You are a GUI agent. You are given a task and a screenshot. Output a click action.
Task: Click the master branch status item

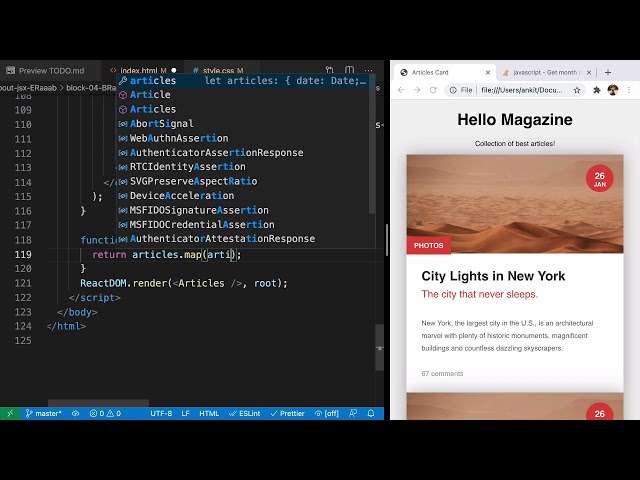pyautogui.click(x=43, y=413)
